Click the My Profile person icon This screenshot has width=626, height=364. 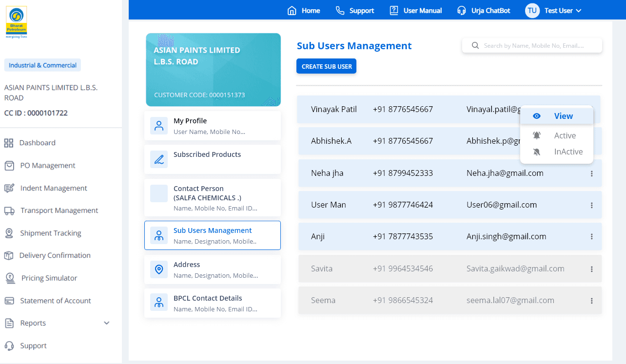click(x=159, y=126)
